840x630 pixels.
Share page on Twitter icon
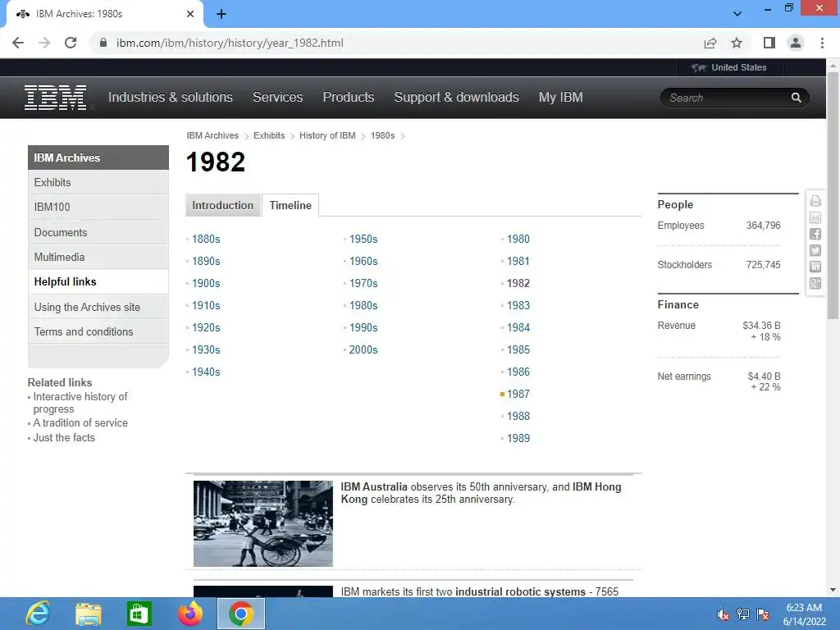coord(815,250)
